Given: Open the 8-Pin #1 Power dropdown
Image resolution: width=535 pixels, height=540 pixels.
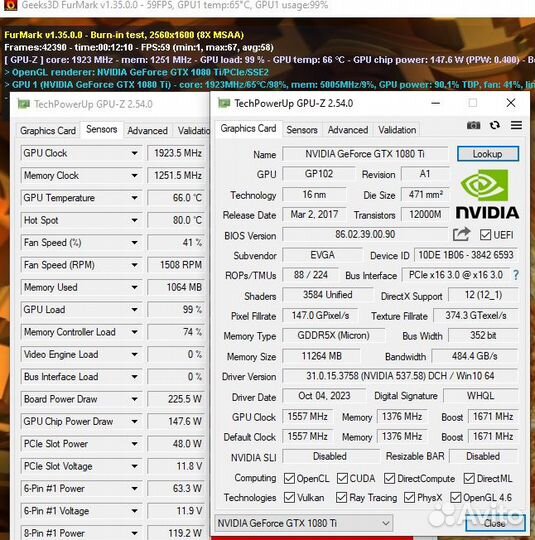Looking at the screenshot, I should [x=135, y=533].
